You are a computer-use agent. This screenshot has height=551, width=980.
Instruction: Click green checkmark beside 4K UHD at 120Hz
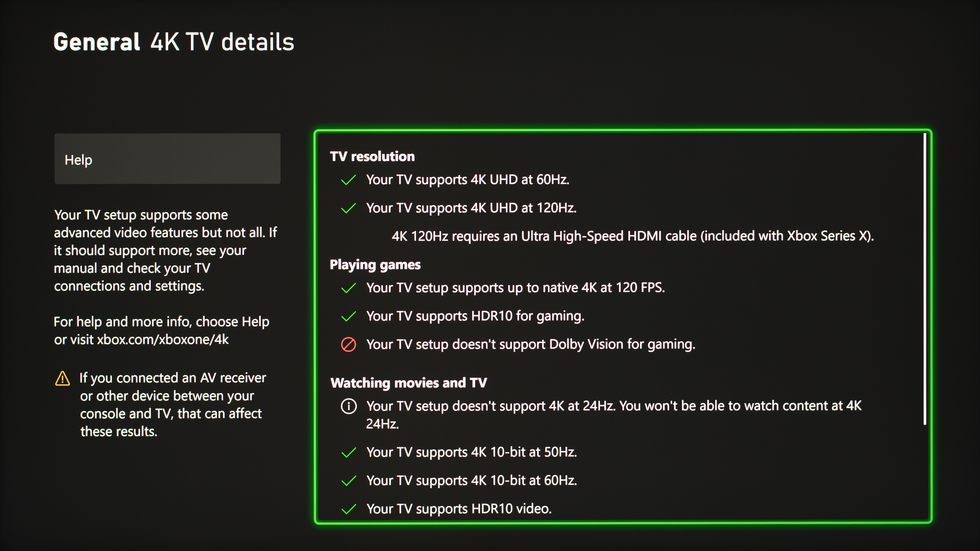pyautogui.click(x=348, y=208)
